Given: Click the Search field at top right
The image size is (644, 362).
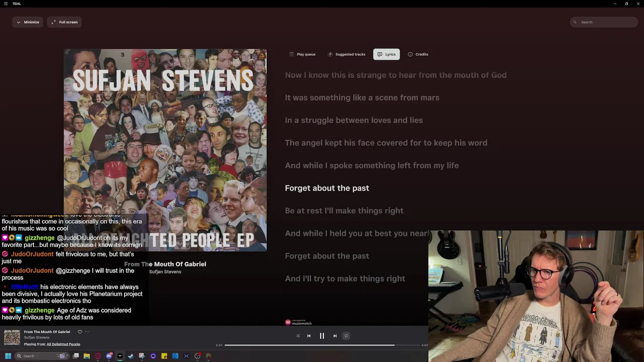Looking at the screenshot, I should coord(604,22).
